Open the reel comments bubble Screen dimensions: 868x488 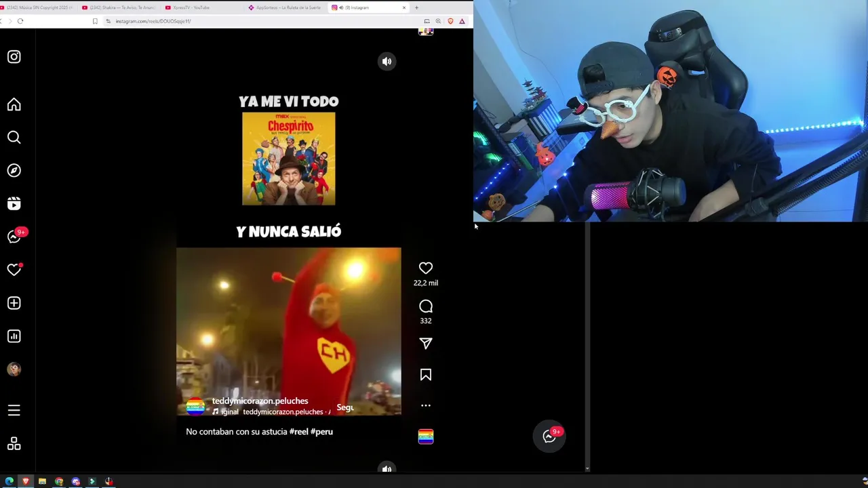pos(426,306)
